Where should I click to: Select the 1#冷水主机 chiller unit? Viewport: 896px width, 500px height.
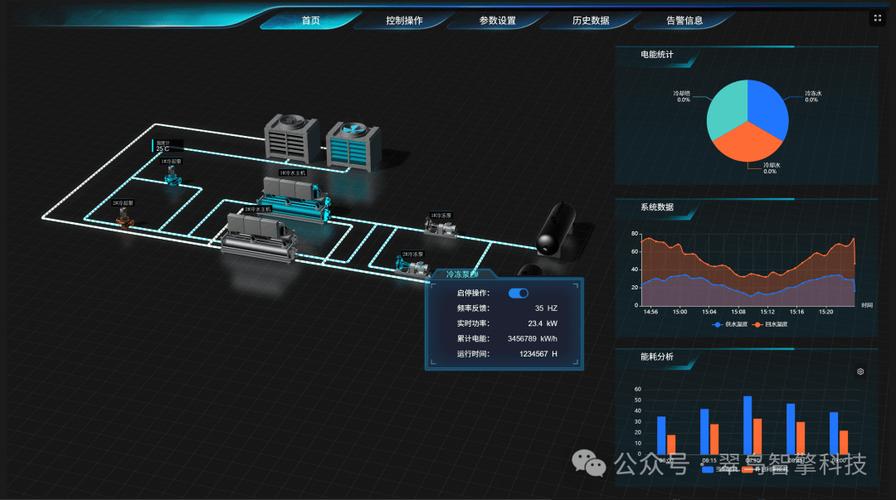click(294, 198)
